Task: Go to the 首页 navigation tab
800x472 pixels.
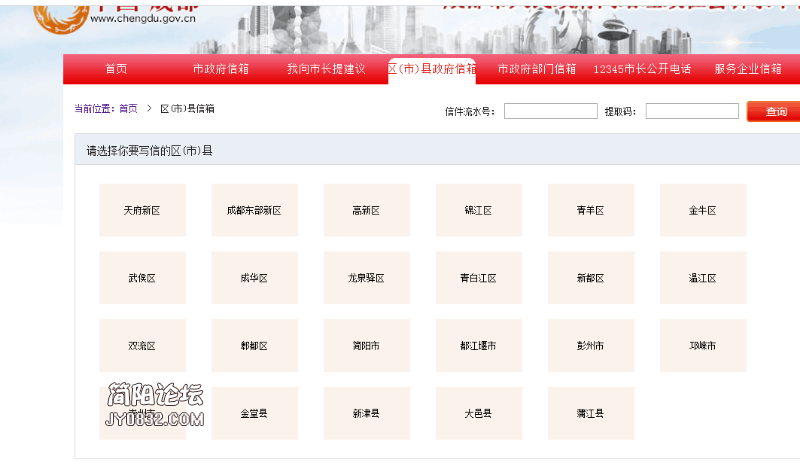Action: tap(116, 69)
